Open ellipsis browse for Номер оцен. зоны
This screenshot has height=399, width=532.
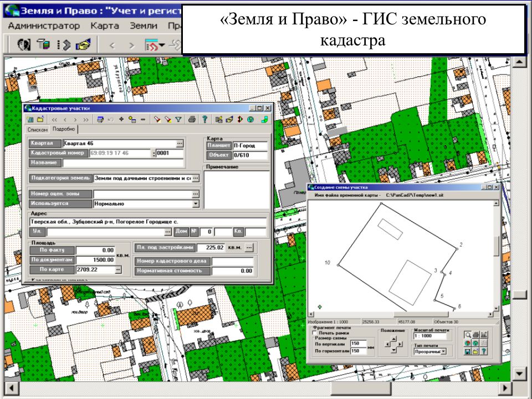pos(196,194)
